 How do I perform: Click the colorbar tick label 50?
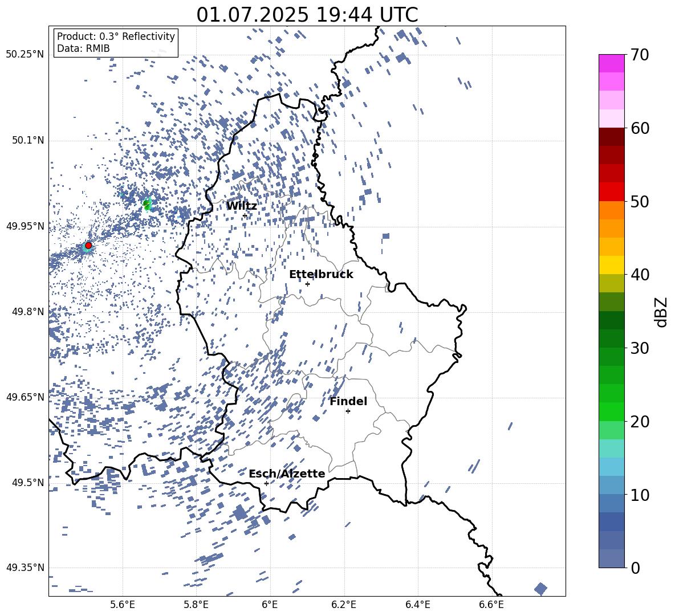[639, 201]
